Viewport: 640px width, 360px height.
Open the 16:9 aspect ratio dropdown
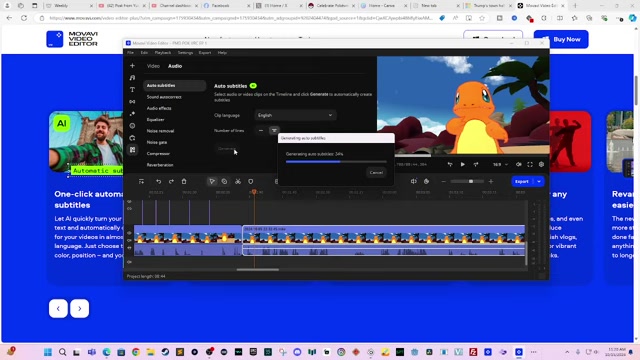click(500, 164)
